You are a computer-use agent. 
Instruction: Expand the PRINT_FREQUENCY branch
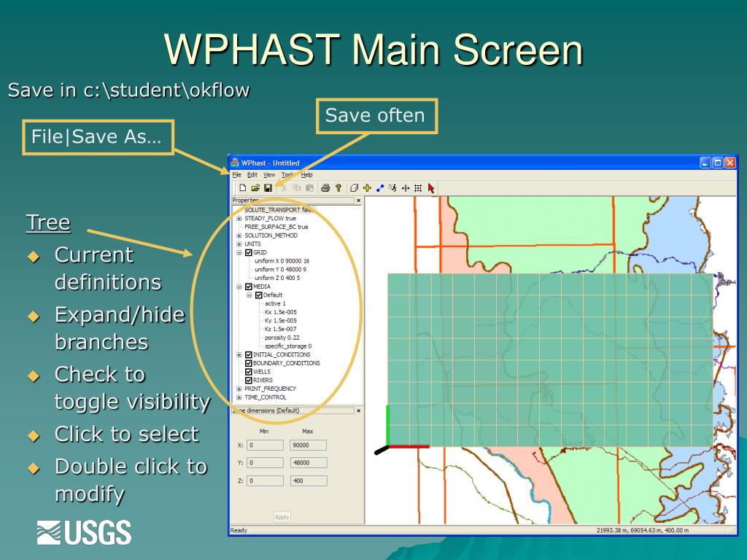239,389
